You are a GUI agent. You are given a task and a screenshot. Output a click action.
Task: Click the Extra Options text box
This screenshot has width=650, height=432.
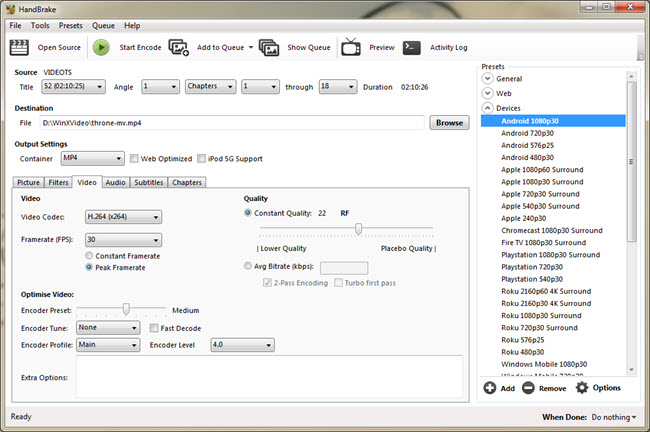[x=269, y=377]
